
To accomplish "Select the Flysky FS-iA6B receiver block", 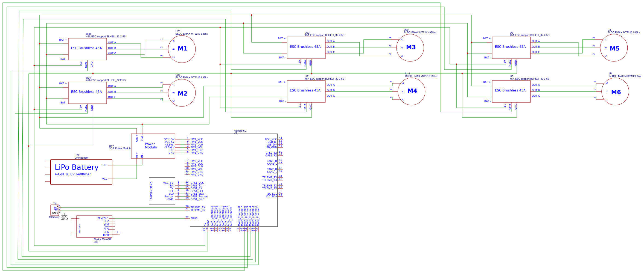I will (94, 227).
